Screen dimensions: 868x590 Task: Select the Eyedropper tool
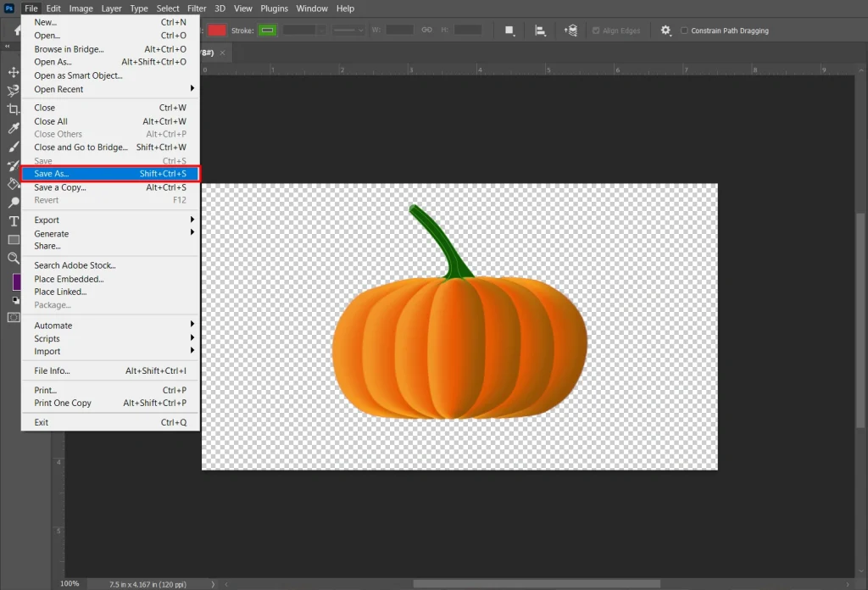tap(14, 128)
